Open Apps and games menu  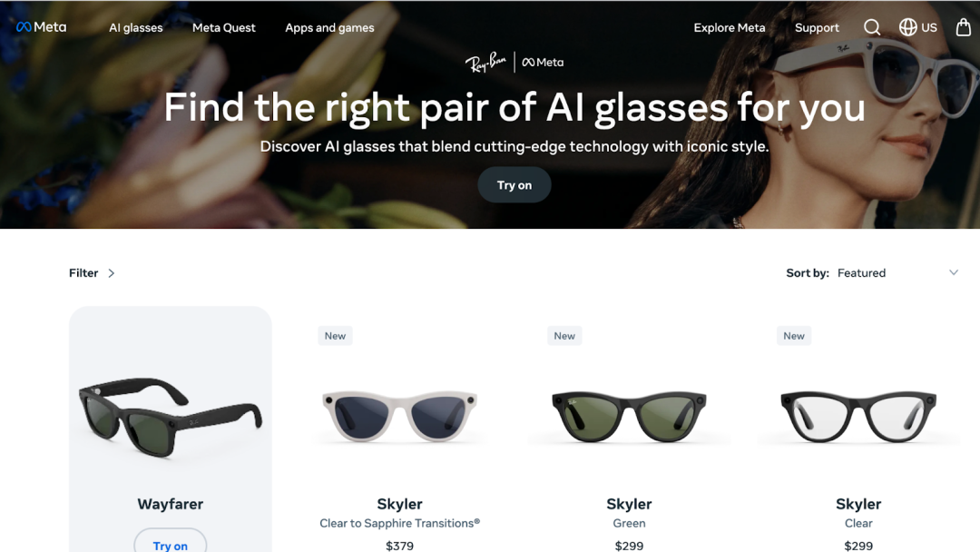pos(329,27)
